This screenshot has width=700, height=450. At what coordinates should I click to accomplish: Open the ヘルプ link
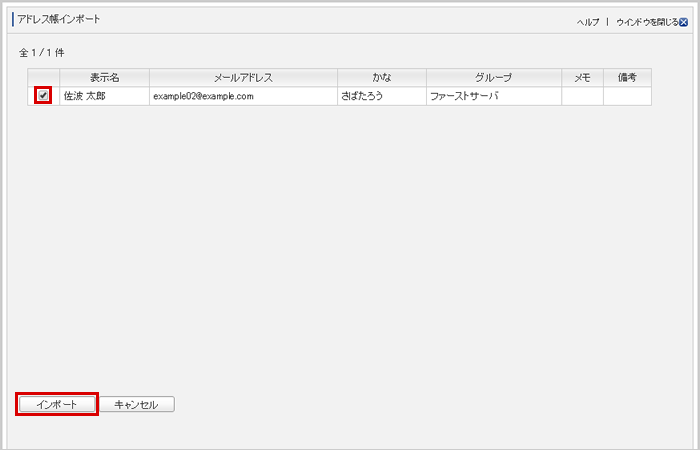click(x=588, y=23)
